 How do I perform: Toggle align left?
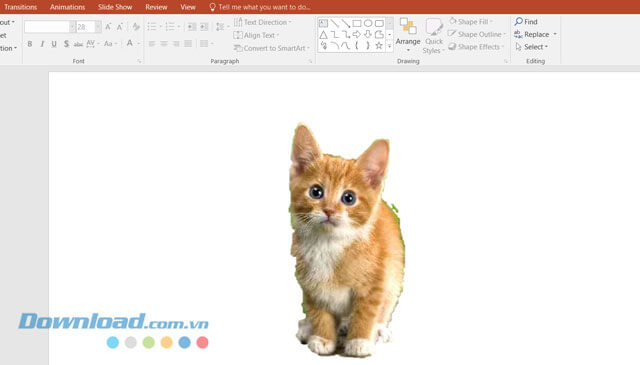pyautogui.click(x=152, y=44)
